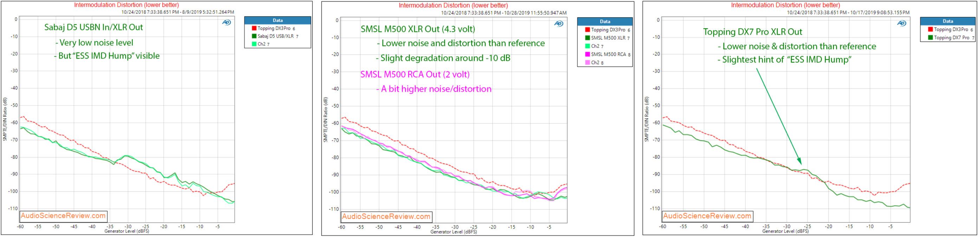This screenshot has height=237, width=980.
Task: Click "Very low noise level" annotation
Action: click(95, 42)
